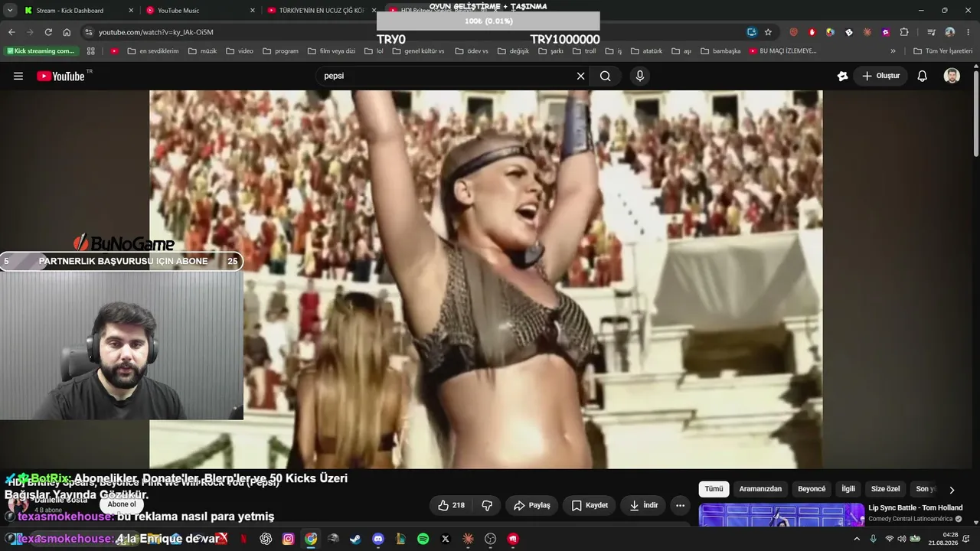This screenshot has height=551, width=980.
Task: Expand hidden bookmarks with the chevron
Action: click(893, 51)
